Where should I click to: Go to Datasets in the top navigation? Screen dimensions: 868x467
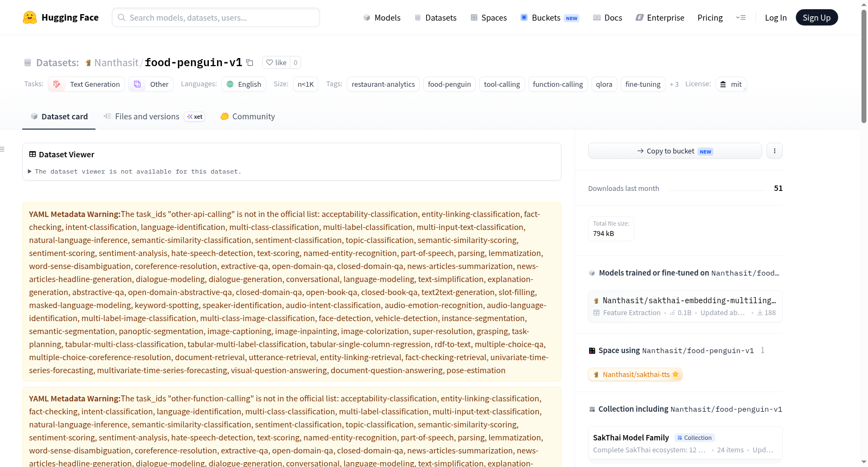[x=436, y=17]
